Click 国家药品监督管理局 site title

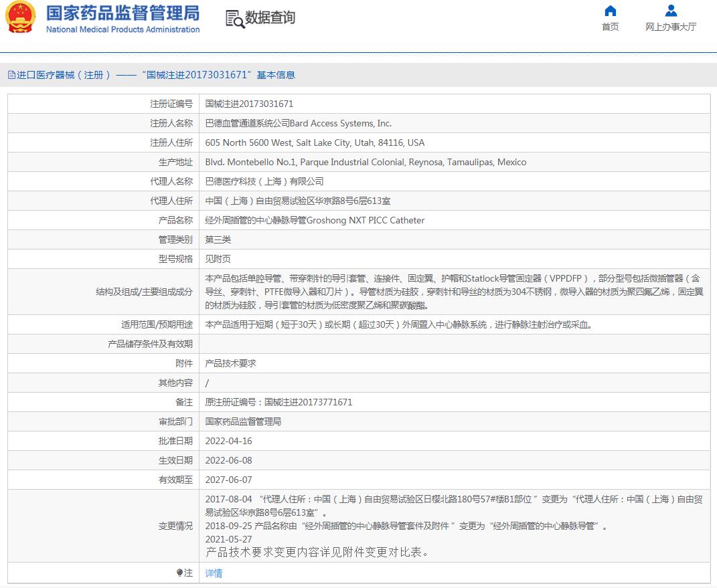[x=123, y=13]
